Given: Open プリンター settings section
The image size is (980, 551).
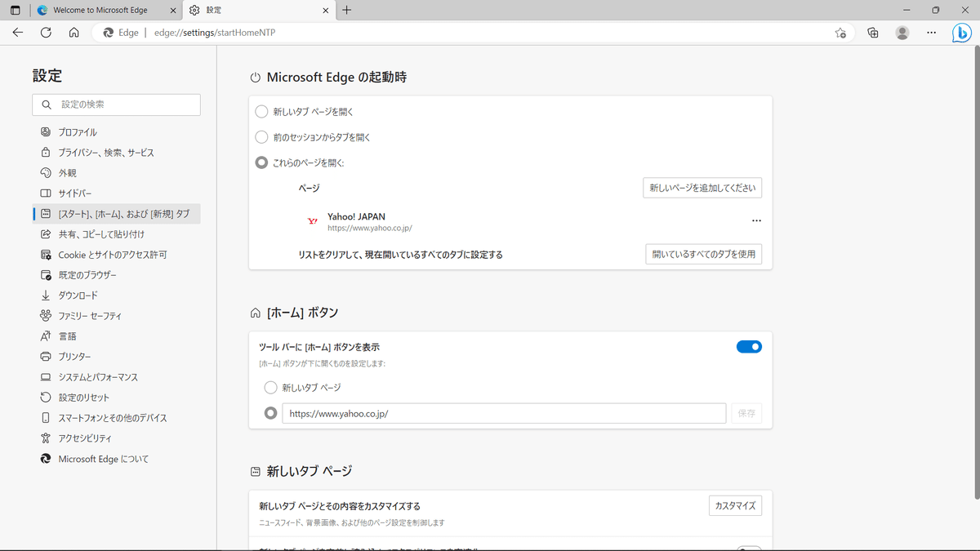Looking at the screenshot, I should pos(116,357).
